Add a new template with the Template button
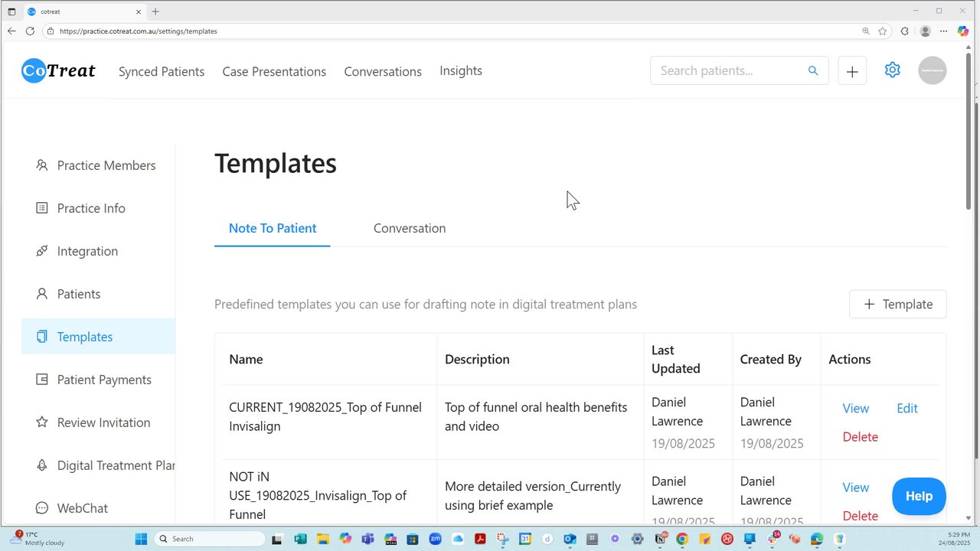This screenshot has width=980, height=551. (898, 304)
